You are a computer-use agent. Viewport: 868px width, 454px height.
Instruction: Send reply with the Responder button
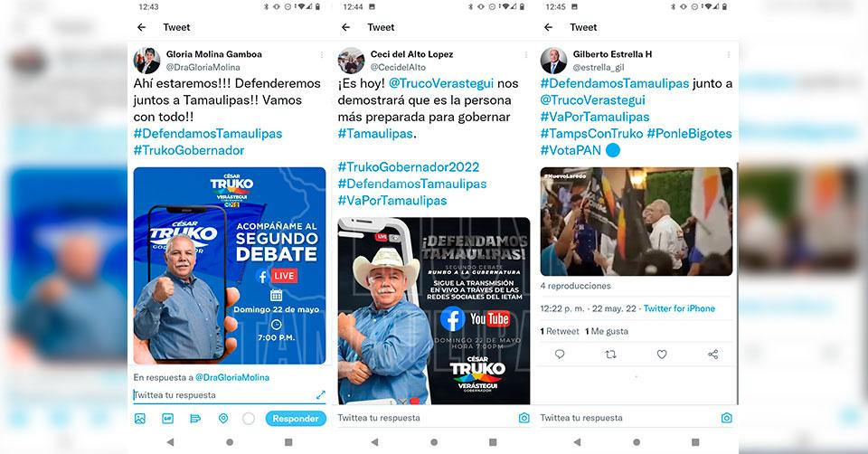pos(296,419)
